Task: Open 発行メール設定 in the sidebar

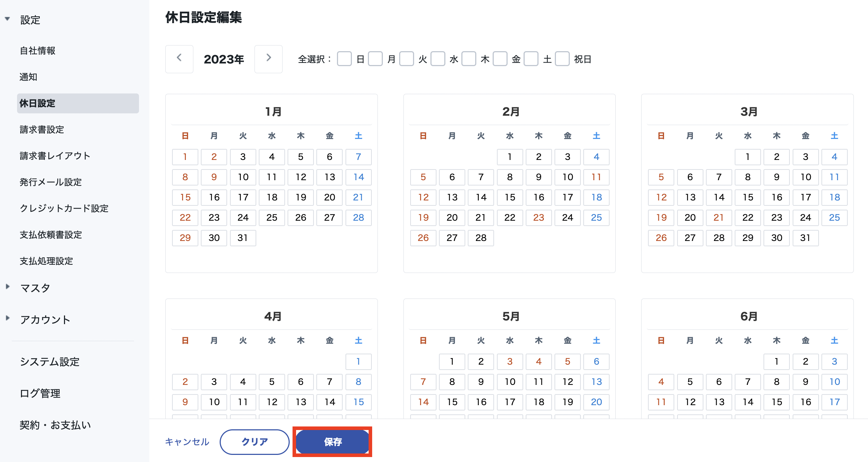Action: (x=51, y=182)
